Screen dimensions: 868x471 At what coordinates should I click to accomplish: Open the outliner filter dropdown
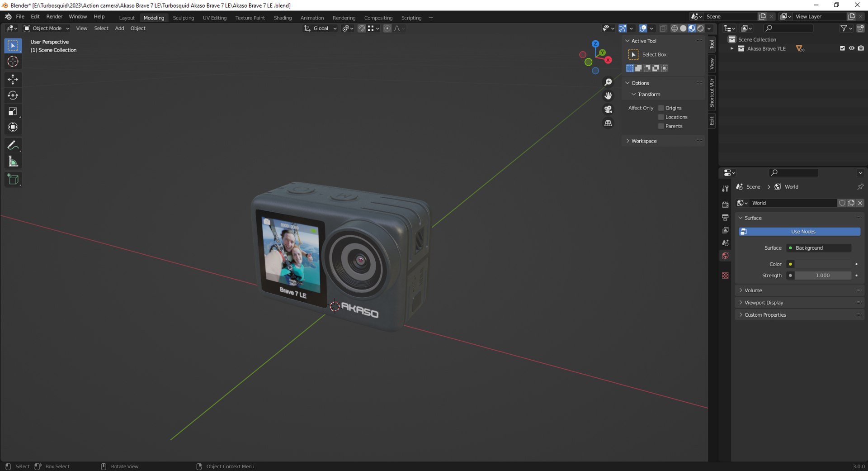pyautogui.click(x=846, y=28)
